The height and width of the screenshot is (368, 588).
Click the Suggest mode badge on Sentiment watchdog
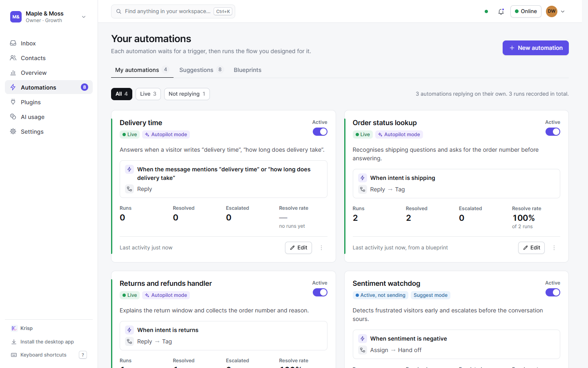click(x=430, y=295)
